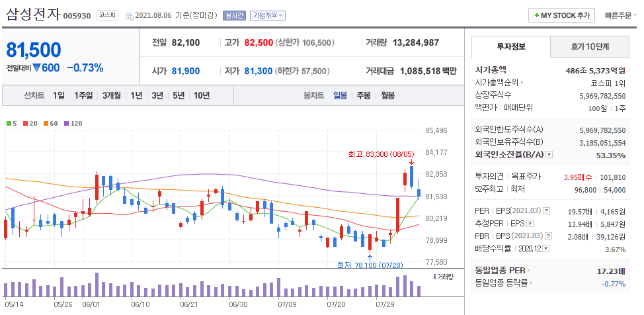Viewport: 644px width, 315px height.
Task: Click the calendar icon beside 2021.08.06
Action: pos(129,16)
